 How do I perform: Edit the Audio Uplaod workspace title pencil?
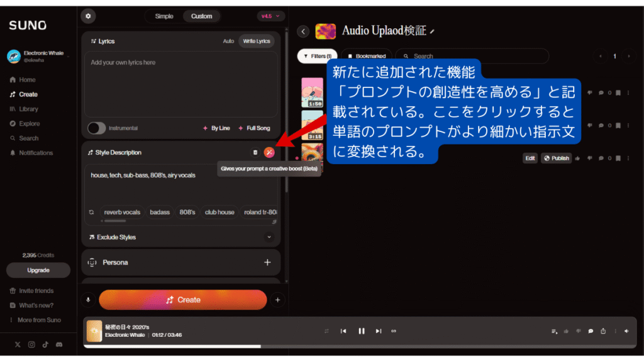432,31
